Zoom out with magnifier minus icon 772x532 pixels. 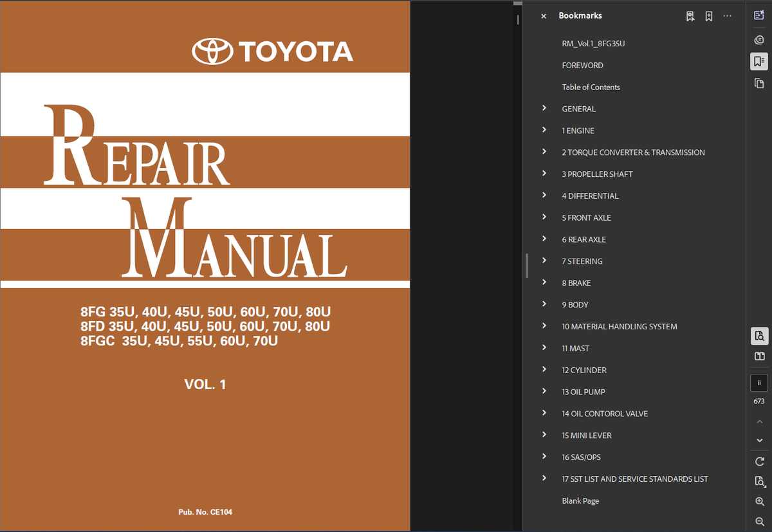[759, 522]
